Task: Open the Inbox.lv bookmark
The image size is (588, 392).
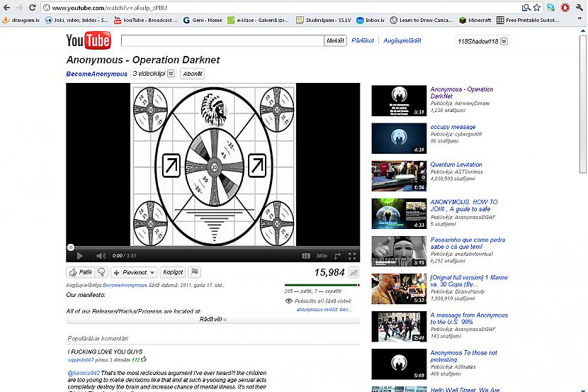Action: [371, 21]
